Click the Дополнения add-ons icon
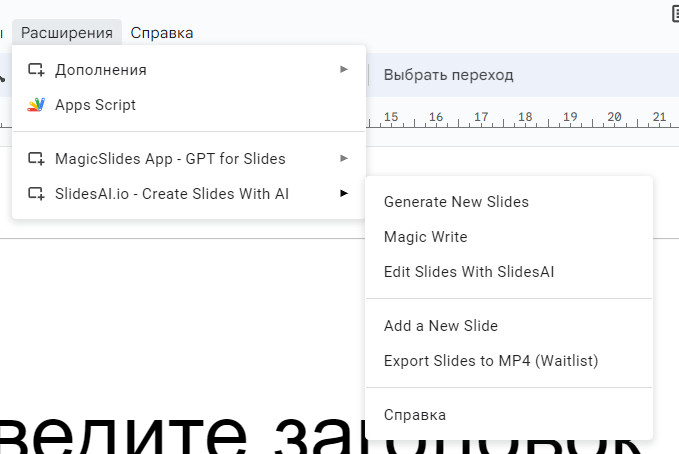Viewport: 679px width, 454px height. tap(36, 70)
